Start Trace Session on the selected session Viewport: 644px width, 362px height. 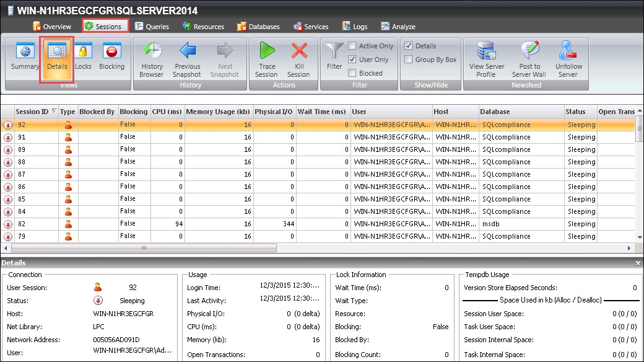pyautogui.click(x=267, y=60)
